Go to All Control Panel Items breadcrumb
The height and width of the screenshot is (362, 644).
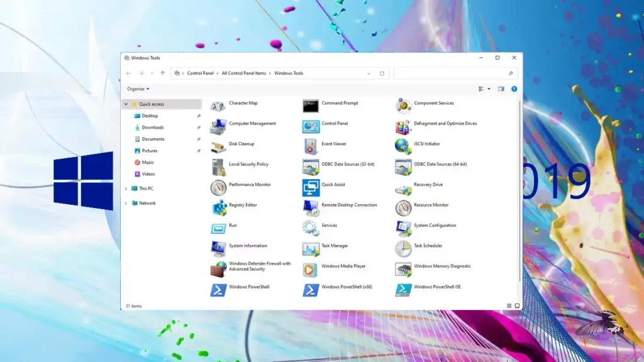click(x=243, y=74)
